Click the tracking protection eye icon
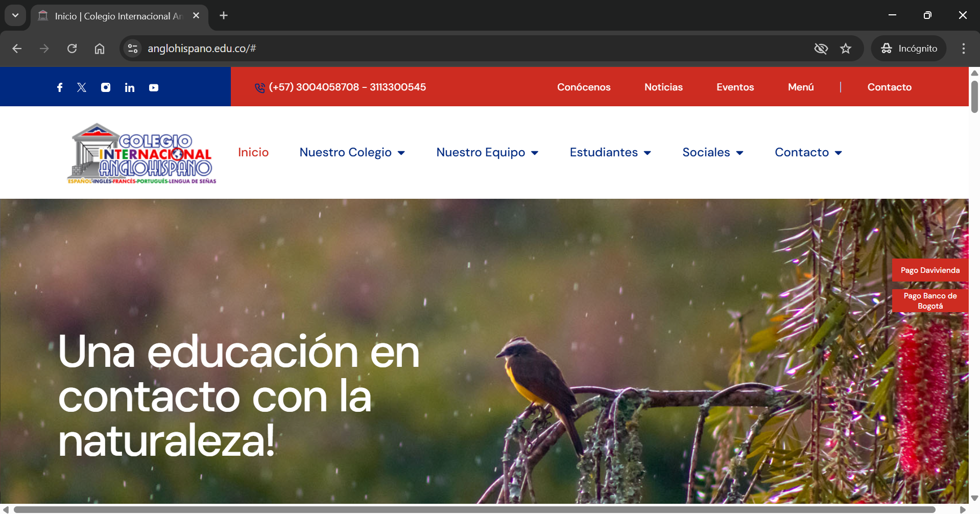Screen dimensions: 980x514 point(821,49)
